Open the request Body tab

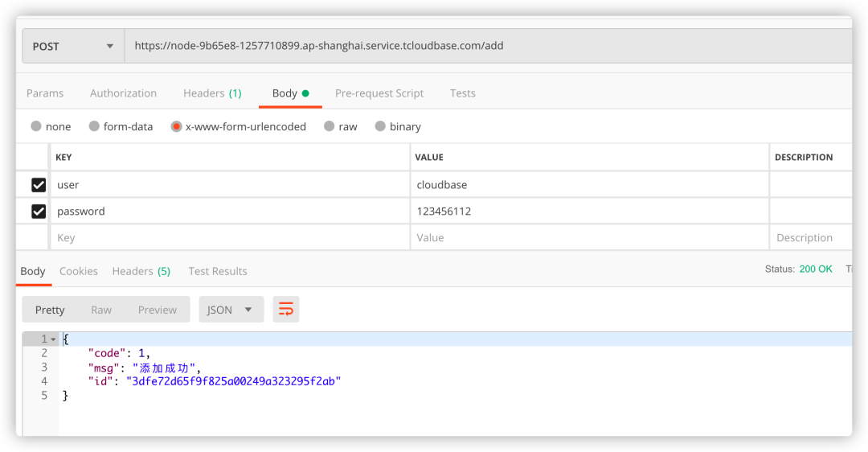[x=290, y=93]
